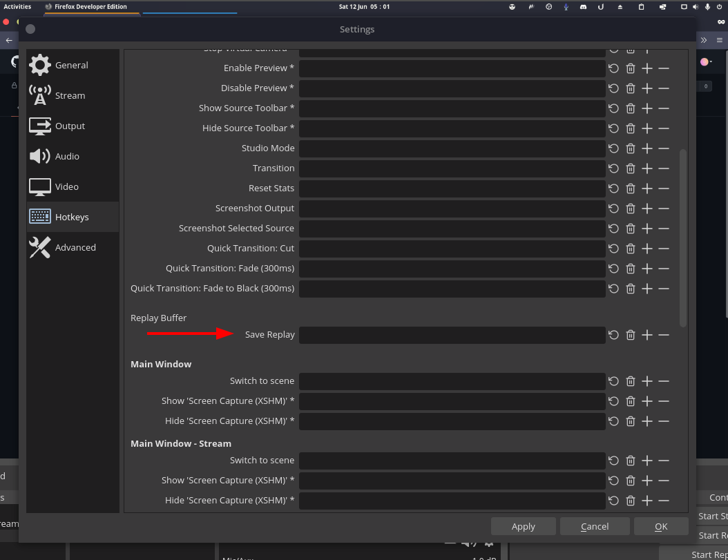Click the Firefox back arrow button
This screenshot has height=560, width=728.
tap(9, 41)
